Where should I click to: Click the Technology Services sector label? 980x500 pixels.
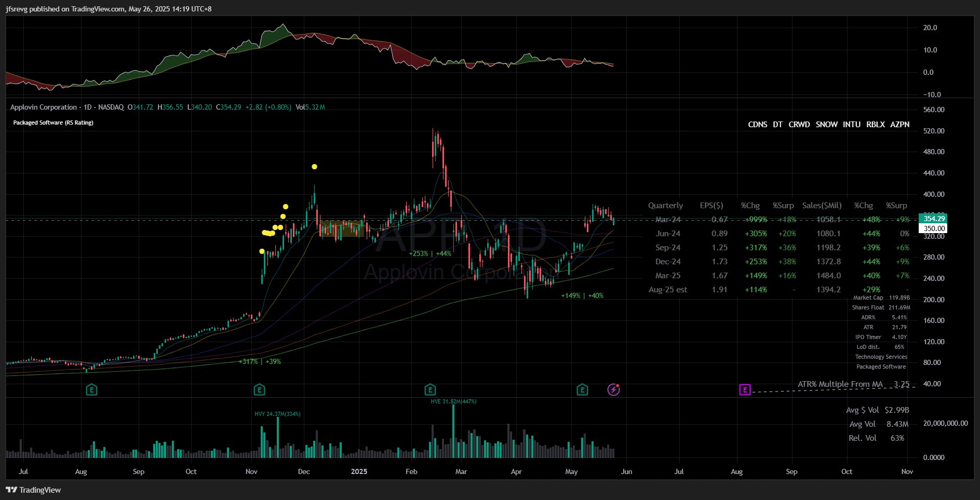(881, 357)
